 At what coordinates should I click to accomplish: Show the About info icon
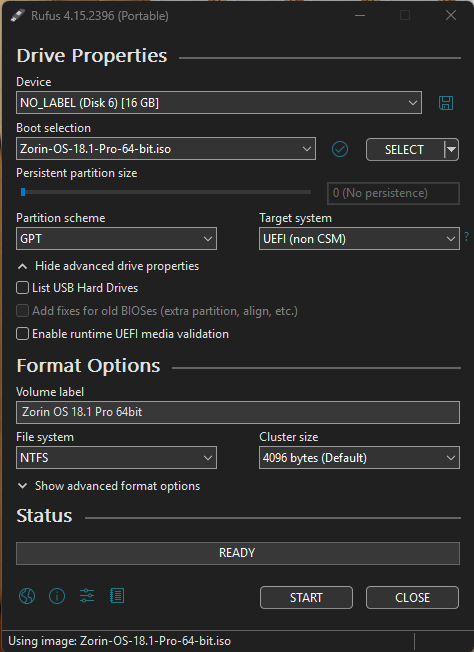pos(57,596)
